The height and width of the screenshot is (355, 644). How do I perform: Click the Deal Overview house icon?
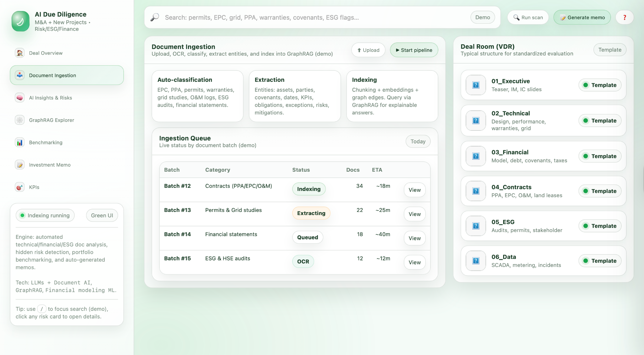(x=19, y=53)
